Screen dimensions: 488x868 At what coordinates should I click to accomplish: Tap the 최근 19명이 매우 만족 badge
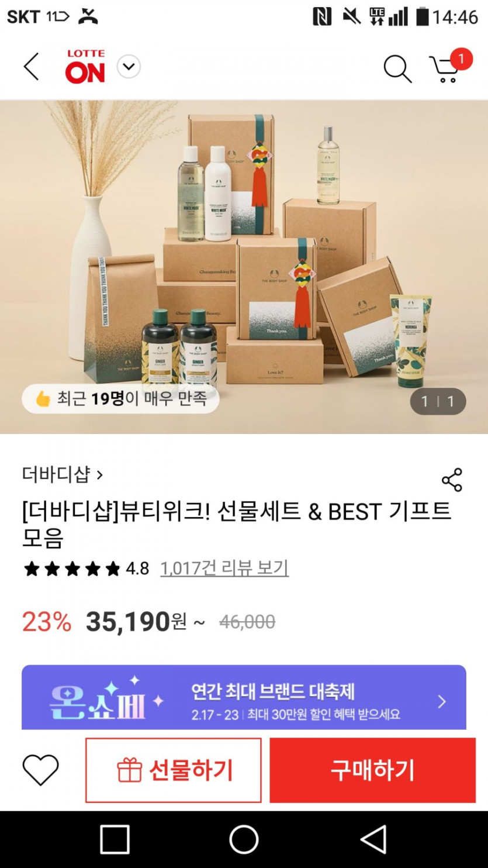[x=120, y=399]
